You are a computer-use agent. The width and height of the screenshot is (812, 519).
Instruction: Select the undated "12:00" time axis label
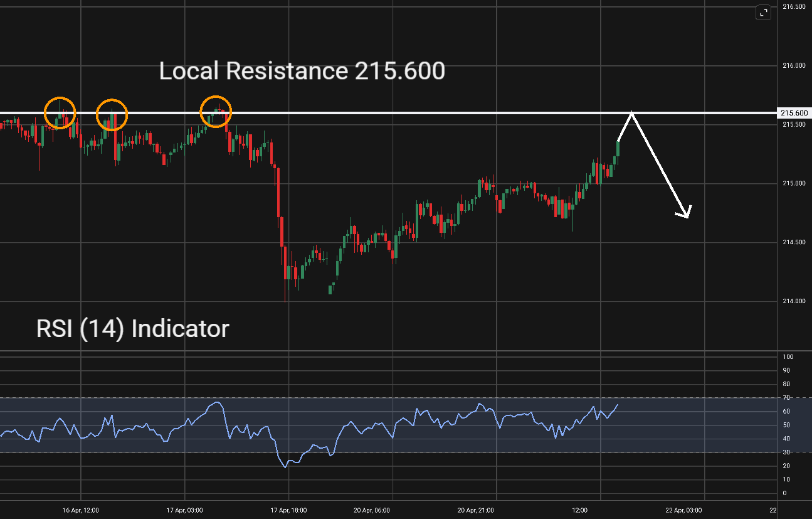[x=580, y=510]
